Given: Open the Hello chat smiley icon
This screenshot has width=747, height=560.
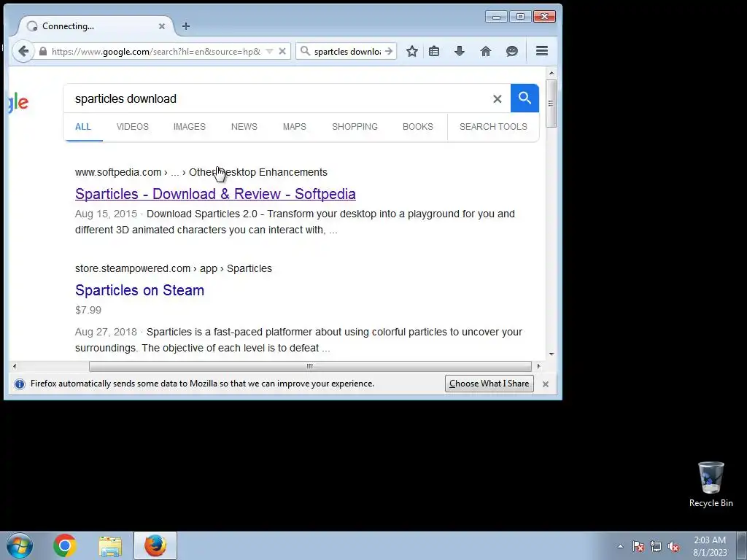Looking at the screenshot, I should [512, 51].
